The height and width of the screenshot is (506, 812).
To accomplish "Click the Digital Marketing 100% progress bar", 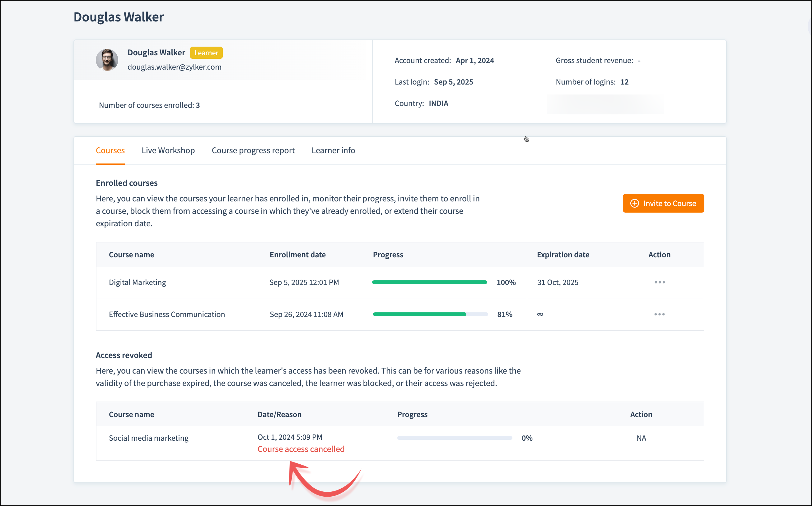I will pyautogui.click(x=429, y=282).
